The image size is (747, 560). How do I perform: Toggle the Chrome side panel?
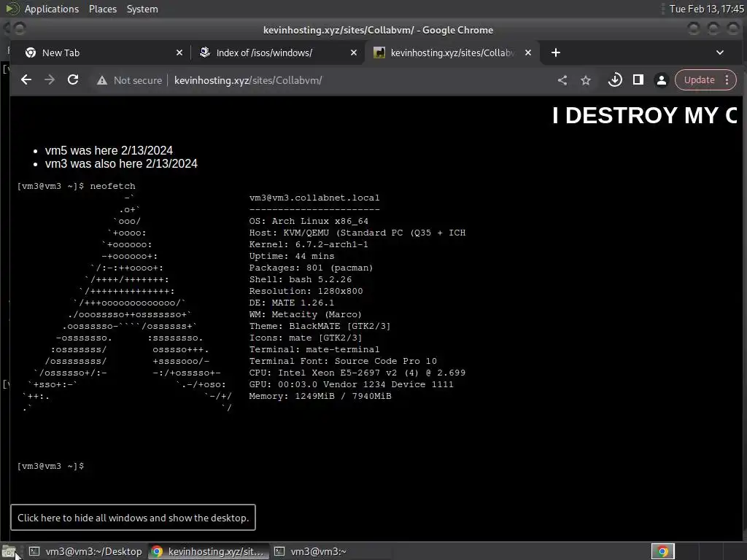[x=638, y=80]
